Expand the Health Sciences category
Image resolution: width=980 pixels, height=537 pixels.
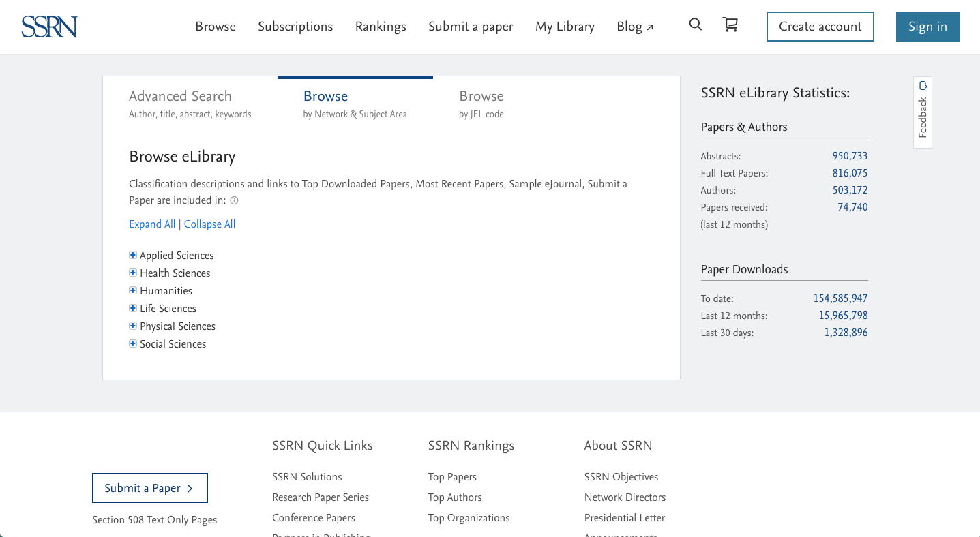click(132, 273)
